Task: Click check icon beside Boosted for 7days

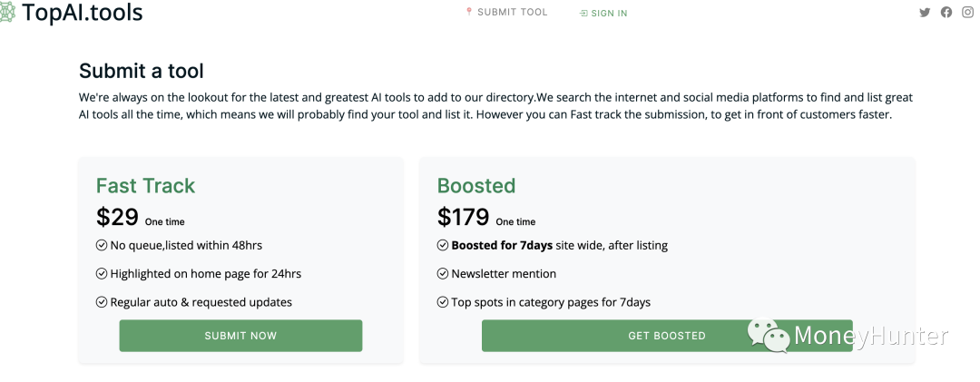Action: coord(443,245)
